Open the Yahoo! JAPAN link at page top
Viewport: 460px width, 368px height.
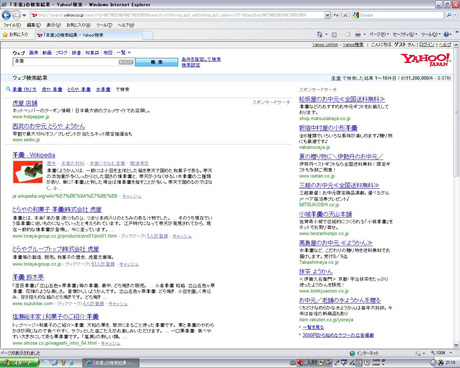(x=325, y=45)
